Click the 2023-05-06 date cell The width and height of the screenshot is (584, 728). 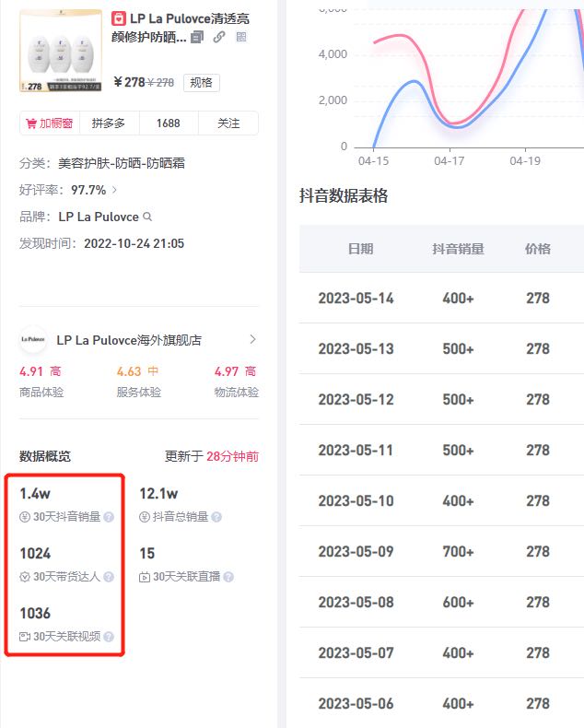[x=356, y=703]
